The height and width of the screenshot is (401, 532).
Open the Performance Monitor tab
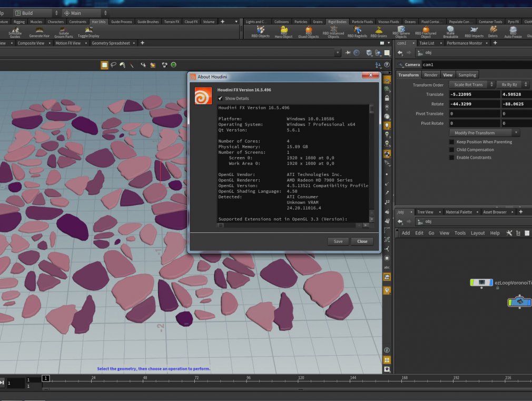pyautogui.click(x=464, y=43)
